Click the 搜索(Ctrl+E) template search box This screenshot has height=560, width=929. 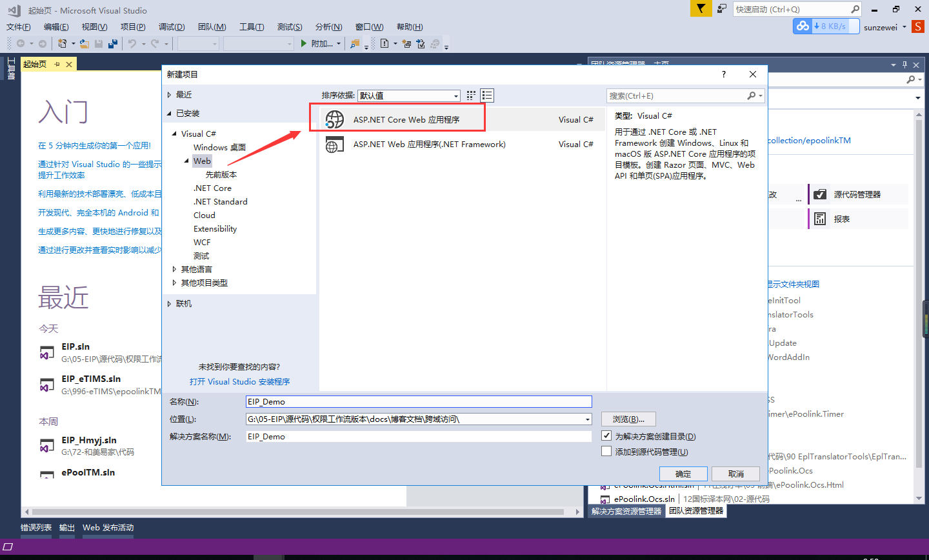[686, 95]
